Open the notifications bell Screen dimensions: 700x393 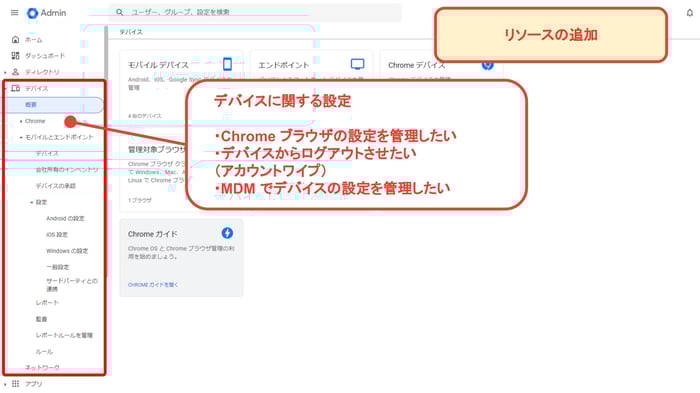689,13
